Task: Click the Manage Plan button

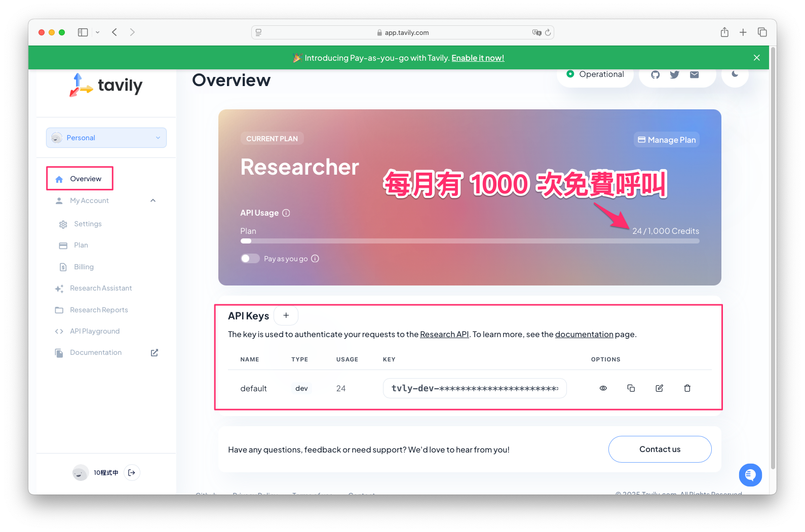Action: click(666, 140)
